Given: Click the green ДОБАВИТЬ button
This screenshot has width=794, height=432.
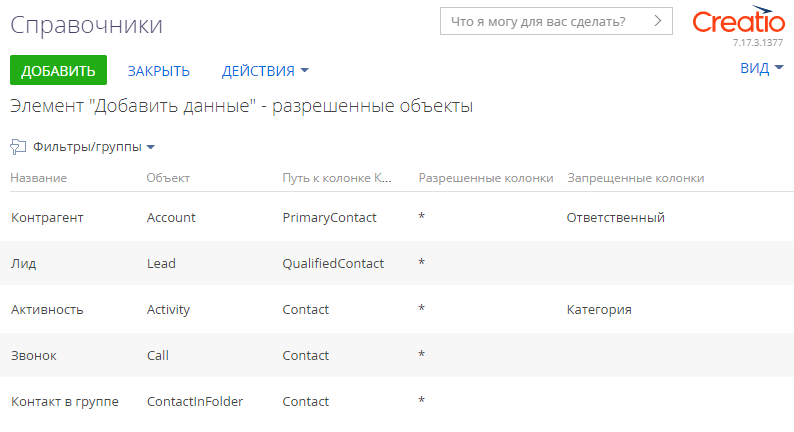Looking at the screenshot, I should (58, 70).
